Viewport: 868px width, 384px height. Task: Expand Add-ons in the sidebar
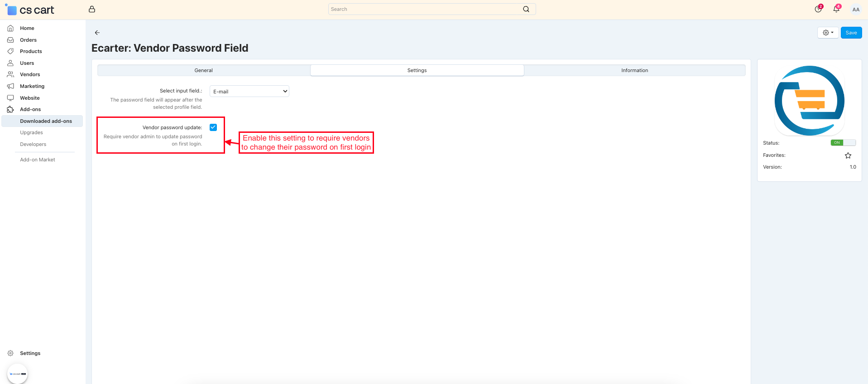click(30, 109)
